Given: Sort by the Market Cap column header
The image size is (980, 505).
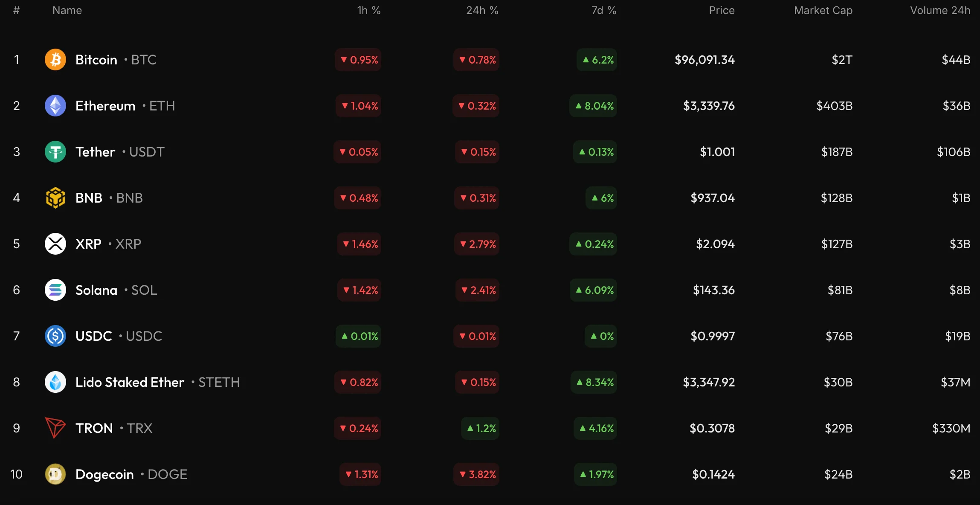Looking at the screenshot, I should tap(823, 11).
